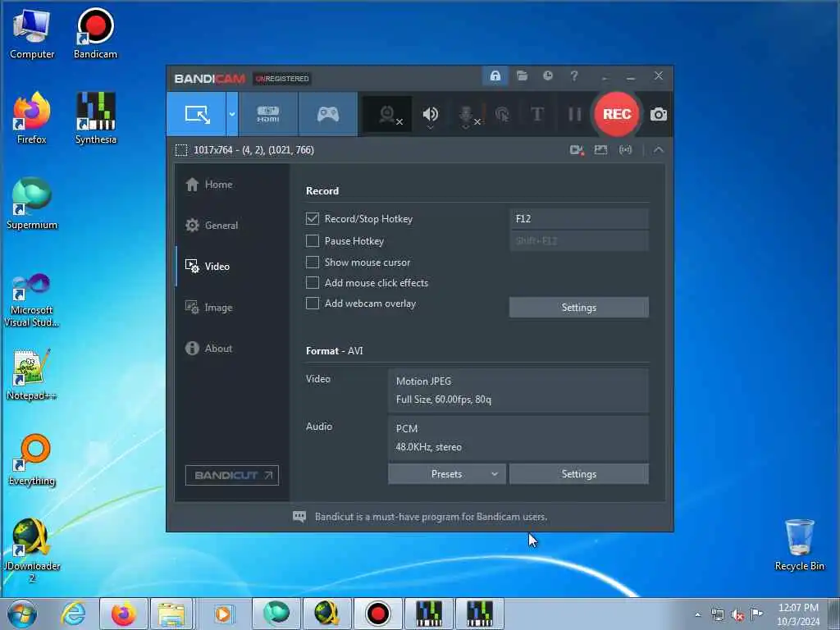Click the PCM audio format text

point(407,428)
